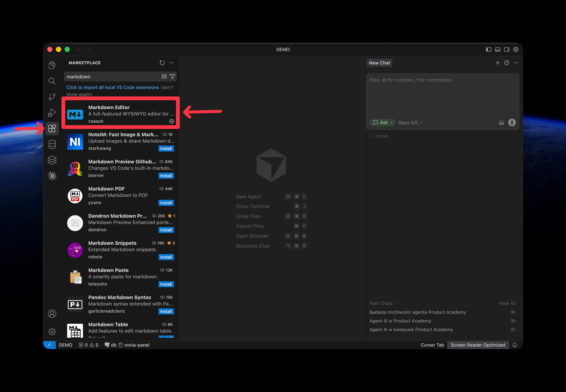Click microphone voice input icon in chat
The height and width of the screenshot is (392, 566).
(512, 122)
